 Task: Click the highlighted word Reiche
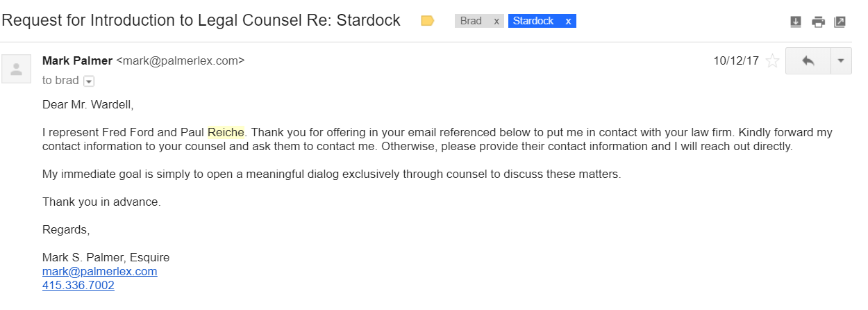(x=226, y=132)
